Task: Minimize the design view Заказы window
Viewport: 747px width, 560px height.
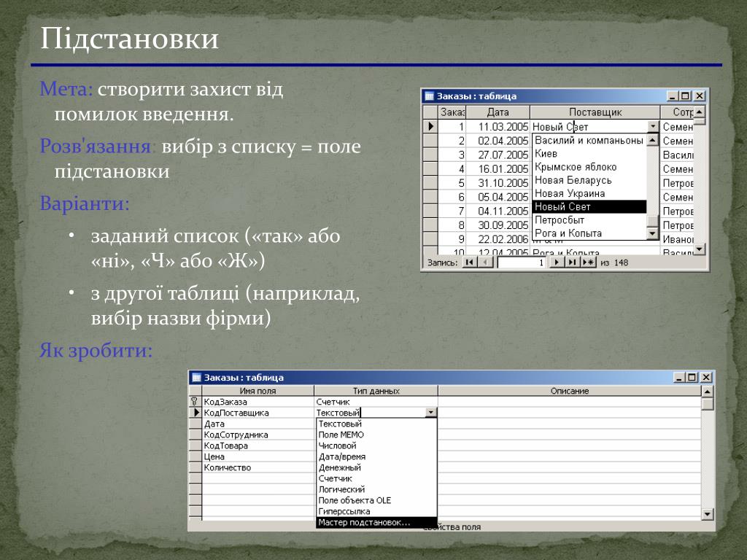Action: point(679,378)
